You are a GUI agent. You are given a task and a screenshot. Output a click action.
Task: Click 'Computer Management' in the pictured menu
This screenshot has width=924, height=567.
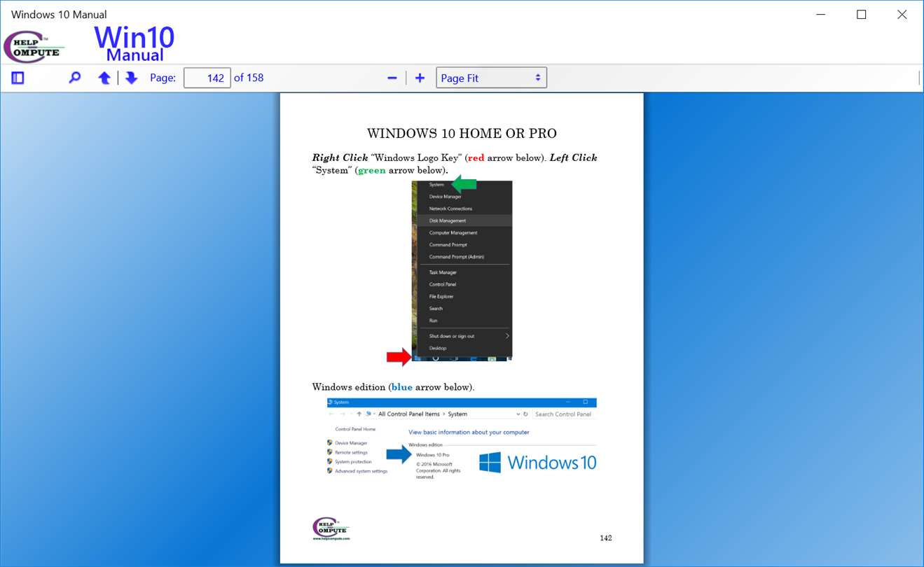[453, 232]
